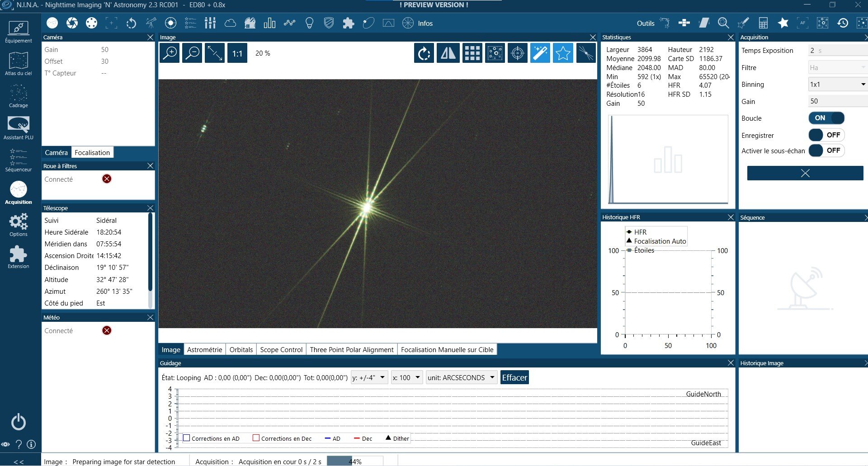Open the Extension puzzle section

click(x=19, y=257)
